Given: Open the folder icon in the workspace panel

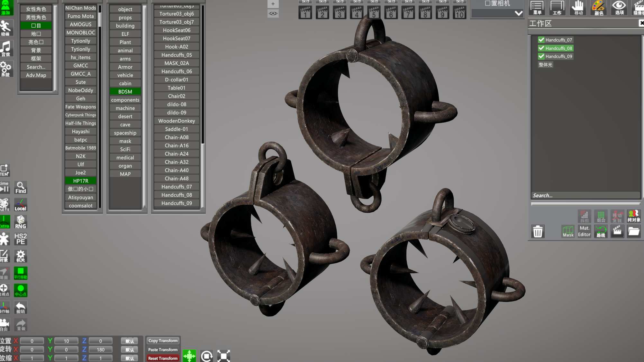Looking at the screenshot, I should (634, 231).
